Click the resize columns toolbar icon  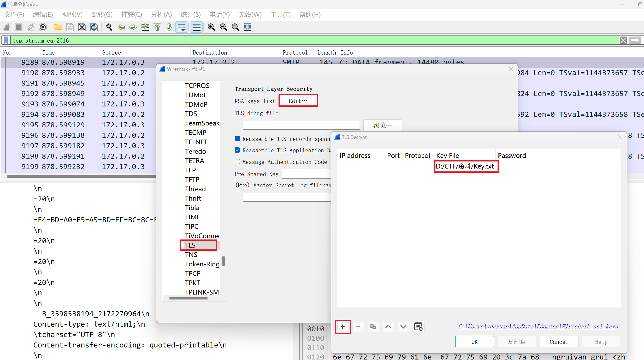pos(247,27)
